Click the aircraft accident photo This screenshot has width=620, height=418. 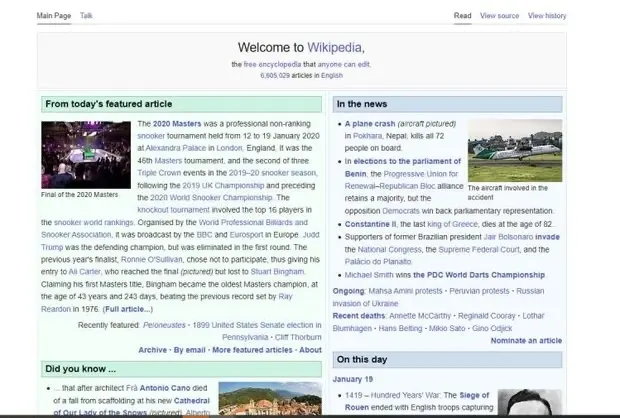coord(514,151)
